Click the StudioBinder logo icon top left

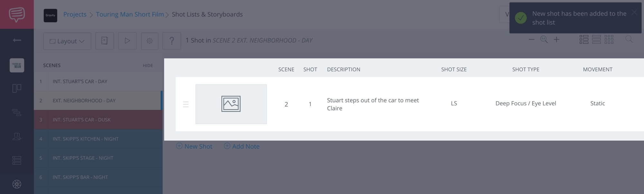coord(17,14)
